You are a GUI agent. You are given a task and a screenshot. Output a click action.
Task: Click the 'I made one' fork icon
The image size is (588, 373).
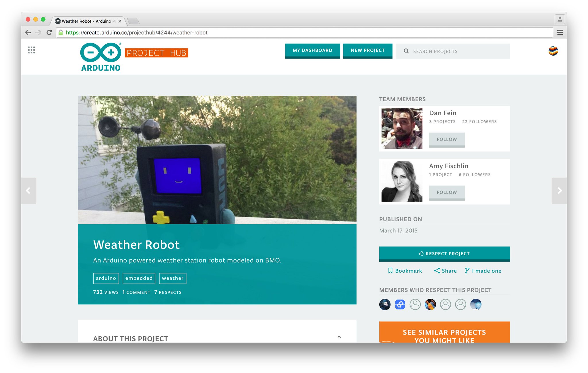pos(467,271)
